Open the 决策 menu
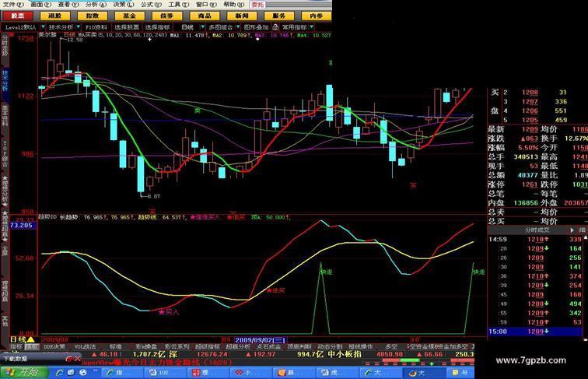 coord(124,5)
